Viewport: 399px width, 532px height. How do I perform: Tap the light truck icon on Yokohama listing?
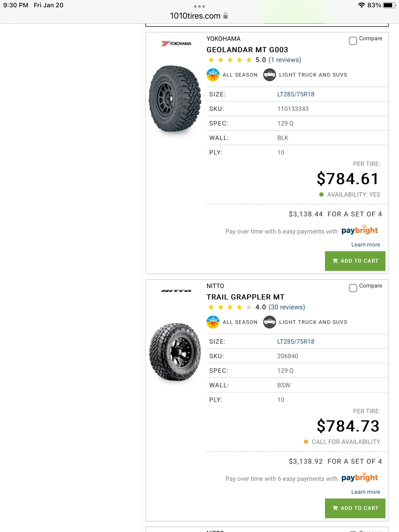click(x=269, y=75)
